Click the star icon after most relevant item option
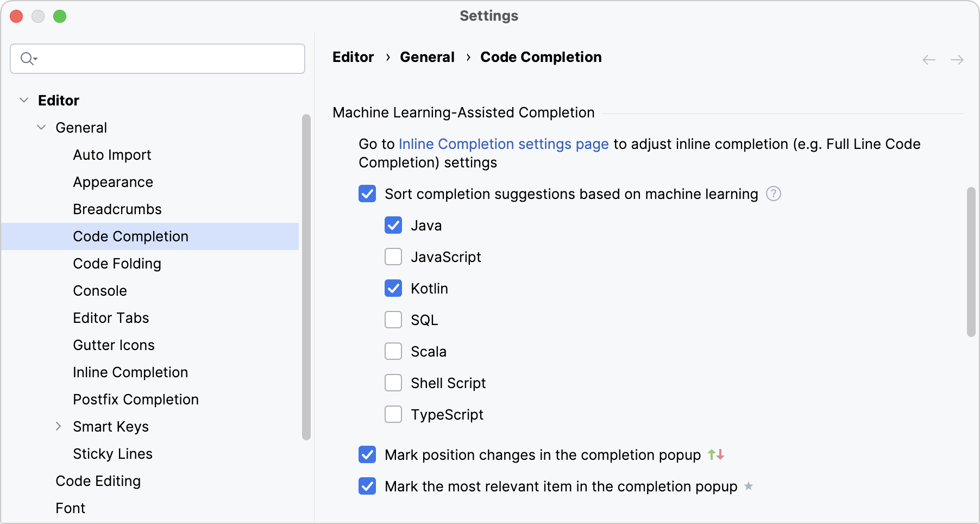Viewport: 980px width, 524px height. tap(749, 486)
